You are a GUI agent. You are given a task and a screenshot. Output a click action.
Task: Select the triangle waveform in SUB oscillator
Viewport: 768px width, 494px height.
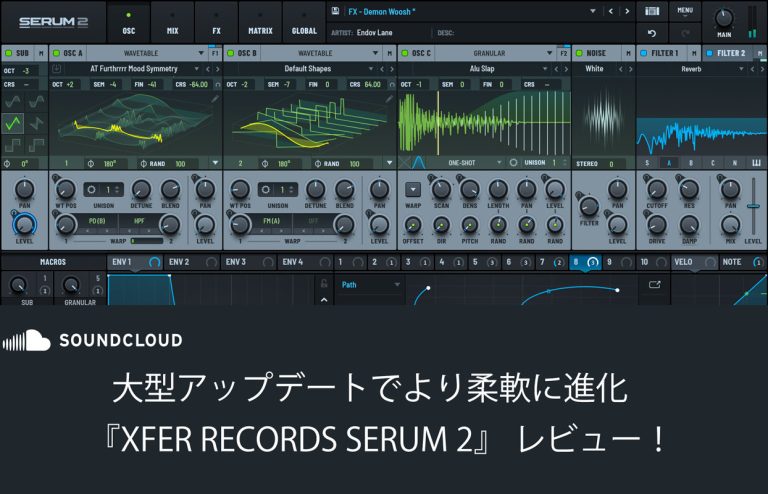(x=14, y=124)
